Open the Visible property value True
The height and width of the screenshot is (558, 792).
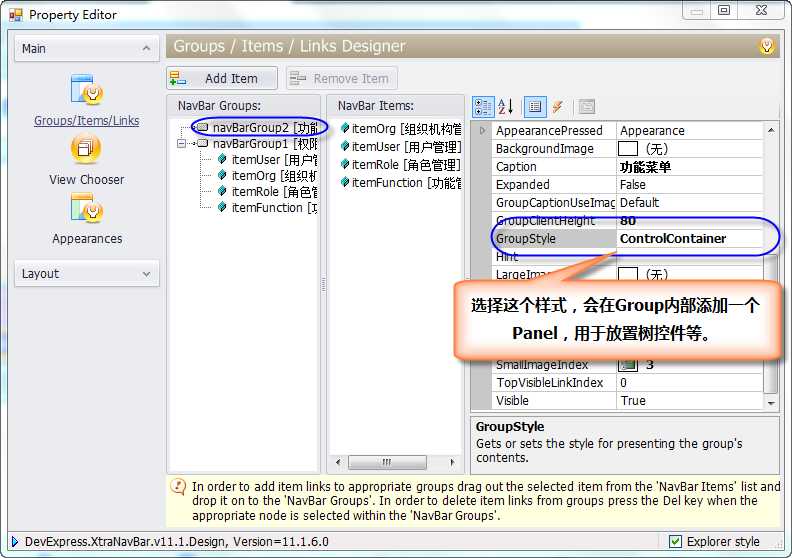[689, 400]
